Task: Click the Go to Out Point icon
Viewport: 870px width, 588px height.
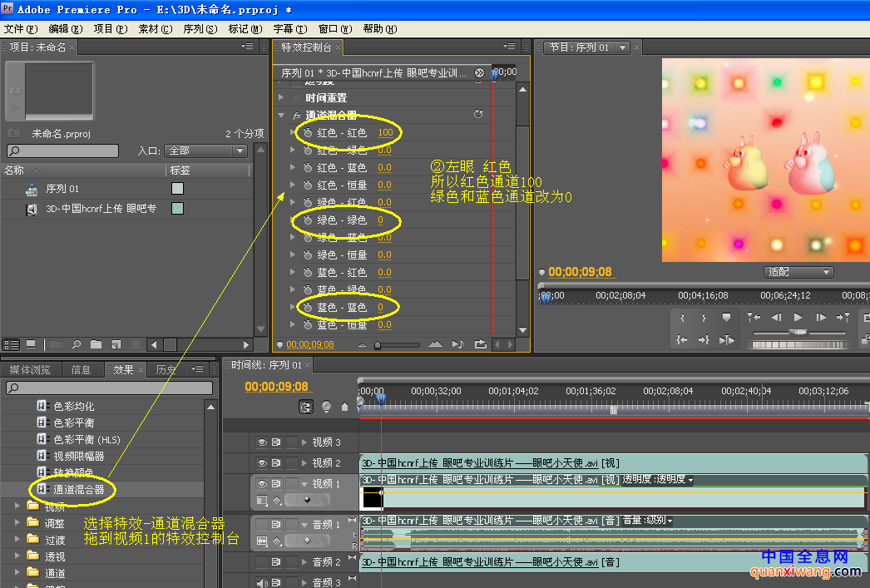Action: coord(704,339)
